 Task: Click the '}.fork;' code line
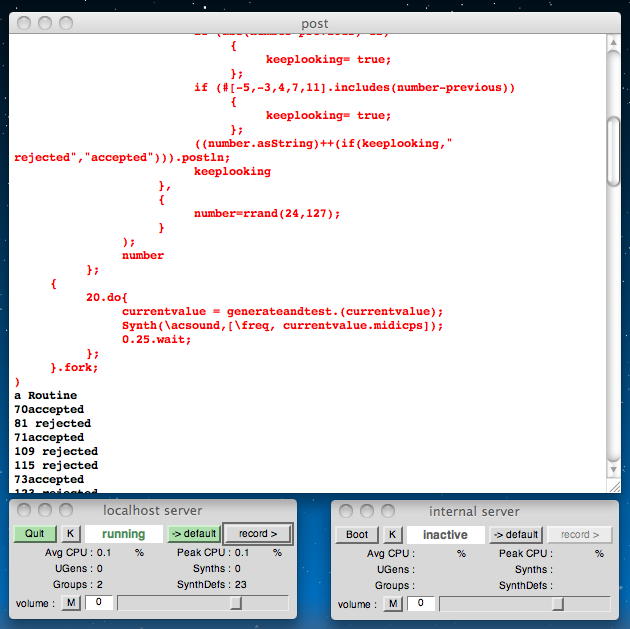tap(74, 368)
